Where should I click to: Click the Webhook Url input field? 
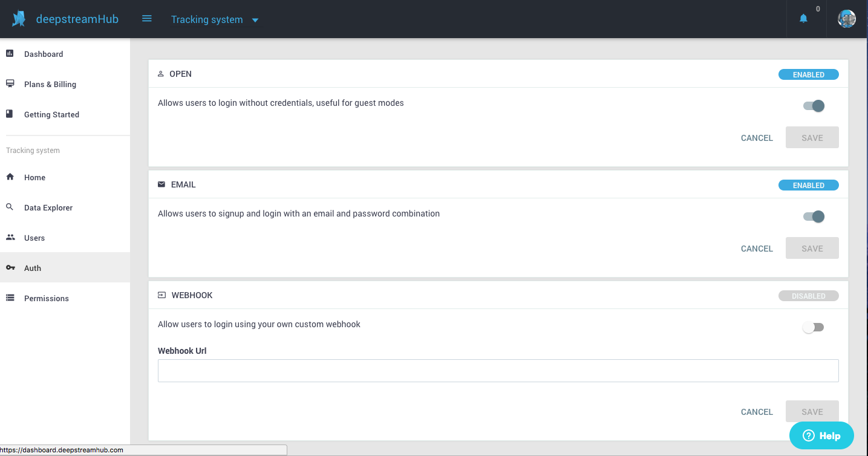pyautogui.click(x=498, y=371)
